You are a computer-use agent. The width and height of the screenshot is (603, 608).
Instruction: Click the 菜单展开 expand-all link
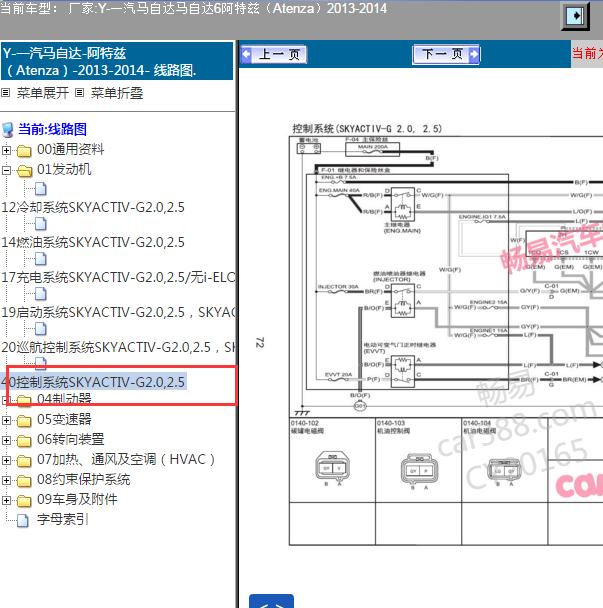pyautogui.click(x=43, y=93)
